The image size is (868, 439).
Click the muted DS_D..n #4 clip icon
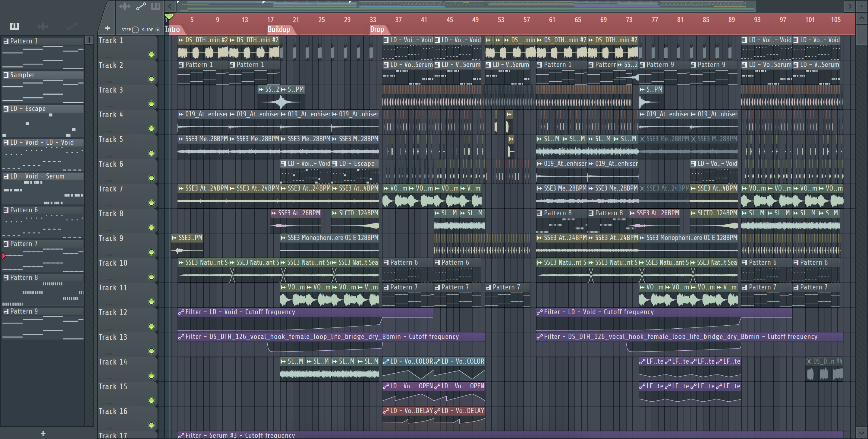coord(809,362)
